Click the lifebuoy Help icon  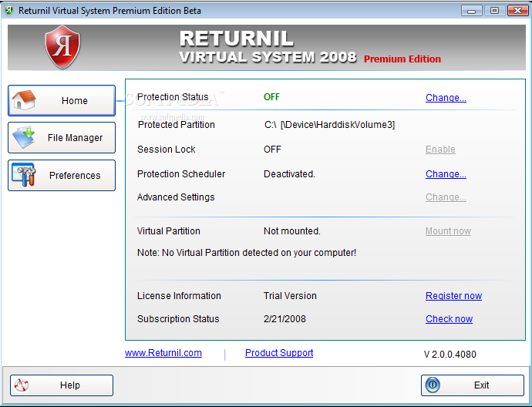pos(22,385)
